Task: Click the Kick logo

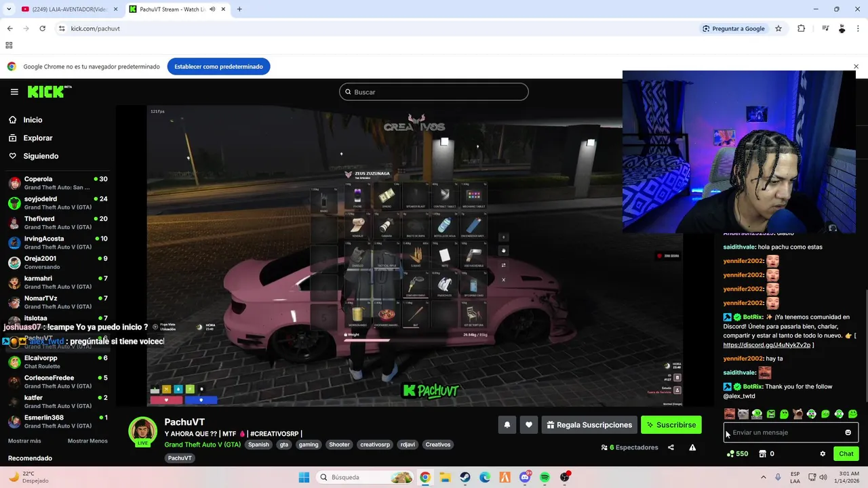Action: pos(50,91)
